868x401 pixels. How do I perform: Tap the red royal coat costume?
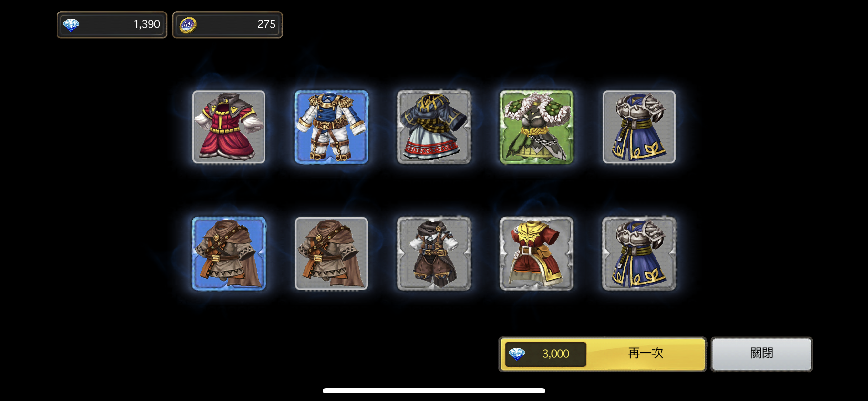point(229,127)
